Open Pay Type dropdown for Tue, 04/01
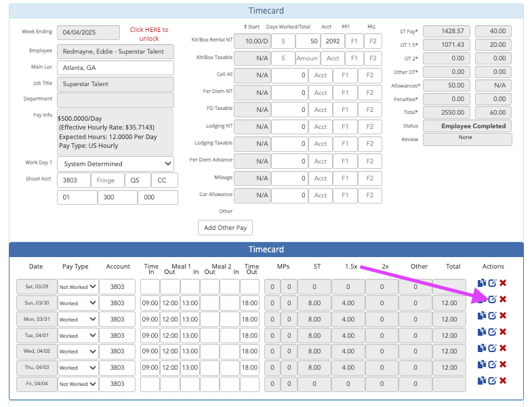The width and height of the screenshot is (532, 407). click(78, 336)
